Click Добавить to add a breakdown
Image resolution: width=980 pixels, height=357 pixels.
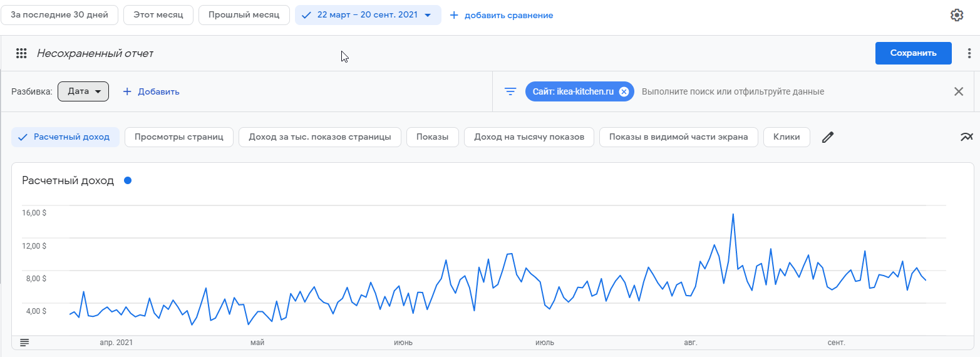click(x=151, y=91)
